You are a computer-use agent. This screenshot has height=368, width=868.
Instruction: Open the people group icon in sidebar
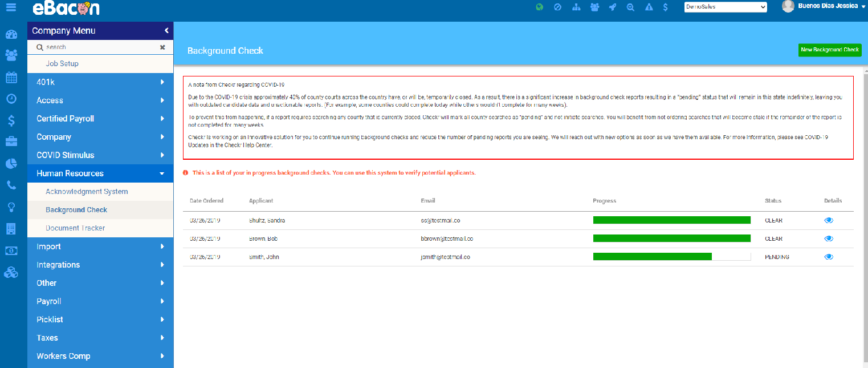[x=11, y=55]
